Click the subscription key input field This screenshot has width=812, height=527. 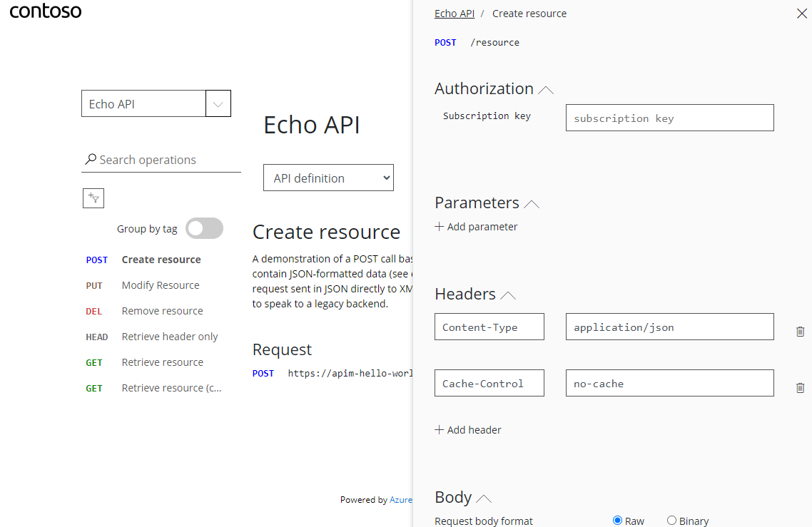point(669,117)
